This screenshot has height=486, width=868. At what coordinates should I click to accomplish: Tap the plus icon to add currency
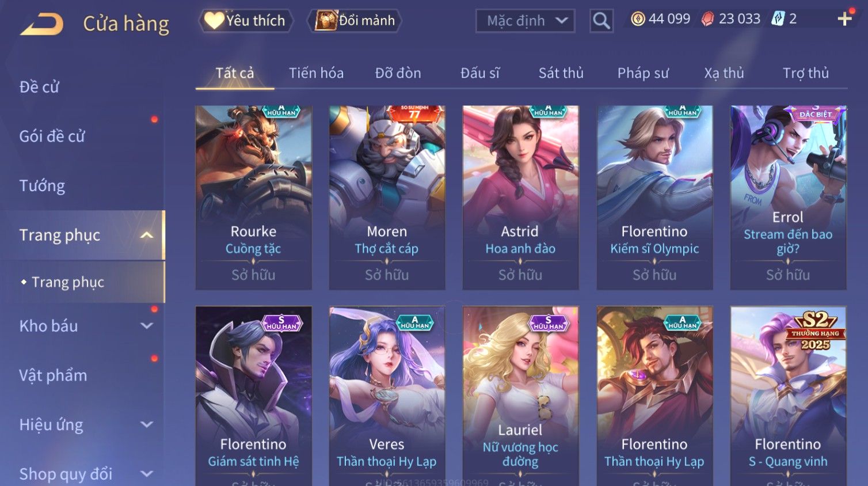click(x=844, y=19)
